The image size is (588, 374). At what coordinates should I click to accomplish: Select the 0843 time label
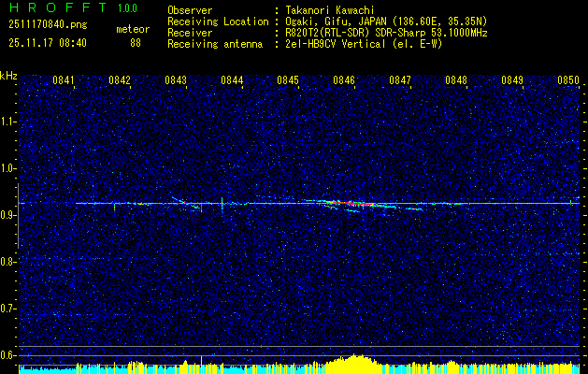(176, 80)
